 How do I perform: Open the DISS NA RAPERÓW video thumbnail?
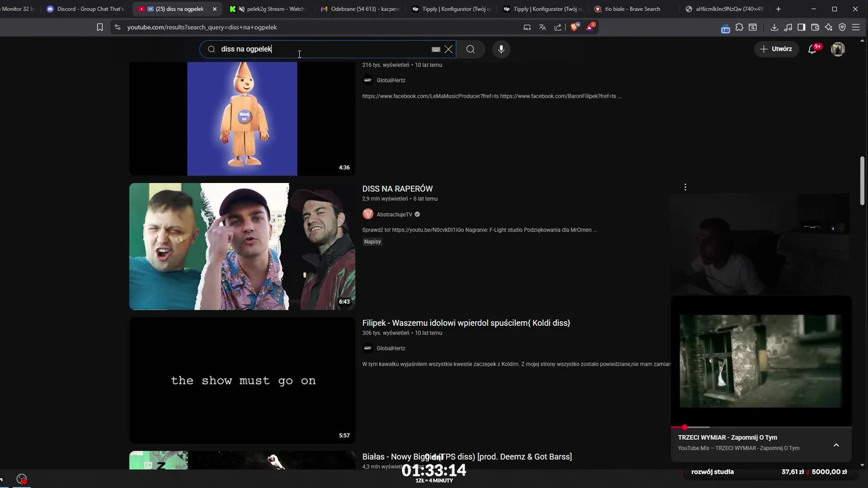point(242,246)
